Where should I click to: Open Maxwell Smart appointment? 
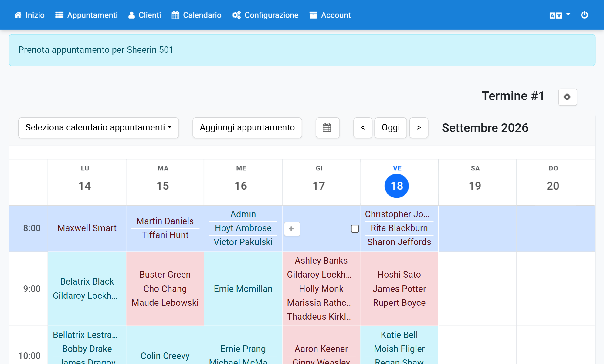pos(87,228)
